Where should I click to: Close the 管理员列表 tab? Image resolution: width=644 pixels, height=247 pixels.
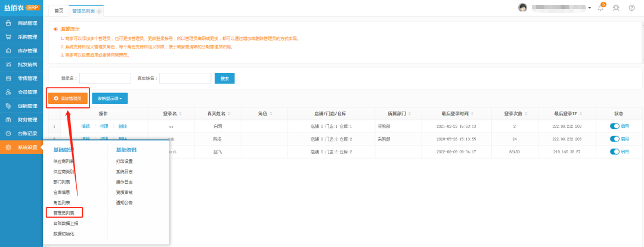pos(99,11)
